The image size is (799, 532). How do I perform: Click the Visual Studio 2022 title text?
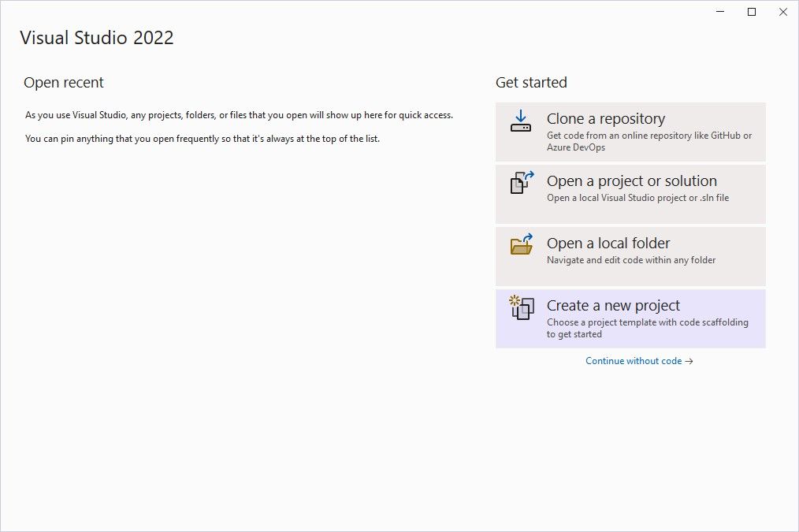click(x=97, y=37)
